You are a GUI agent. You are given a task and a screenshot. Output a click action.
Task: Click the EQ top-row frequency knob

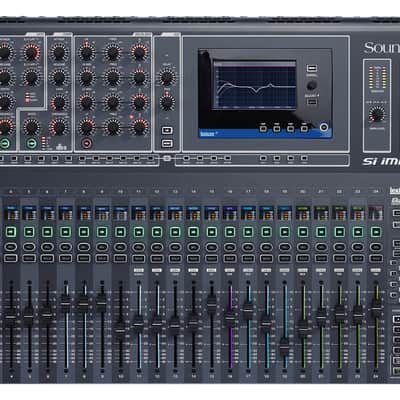click(x=113, y=52)
